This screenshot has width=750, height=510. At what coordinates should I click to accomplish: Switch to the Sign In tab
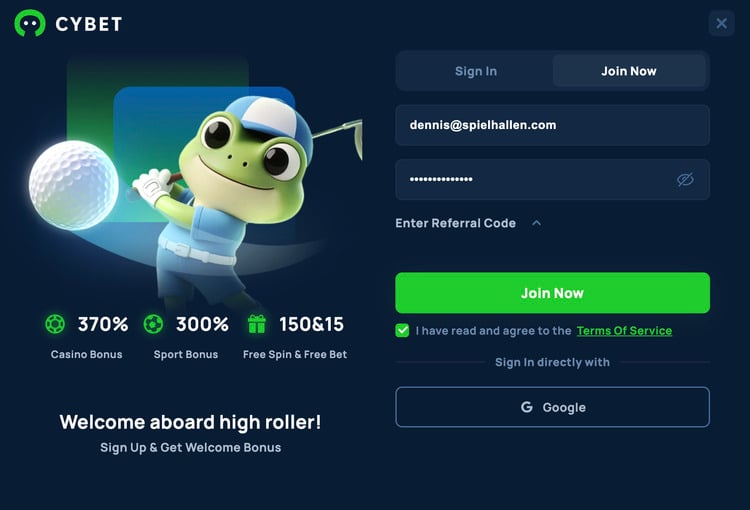click(476, 71)
